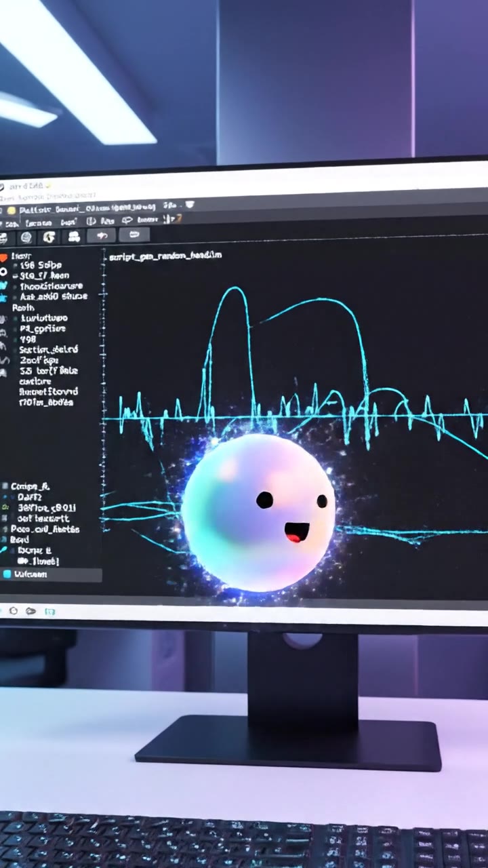Click the yellow circle icon in title row
Screen dimensions: 488x868
(x=12, y=211)
